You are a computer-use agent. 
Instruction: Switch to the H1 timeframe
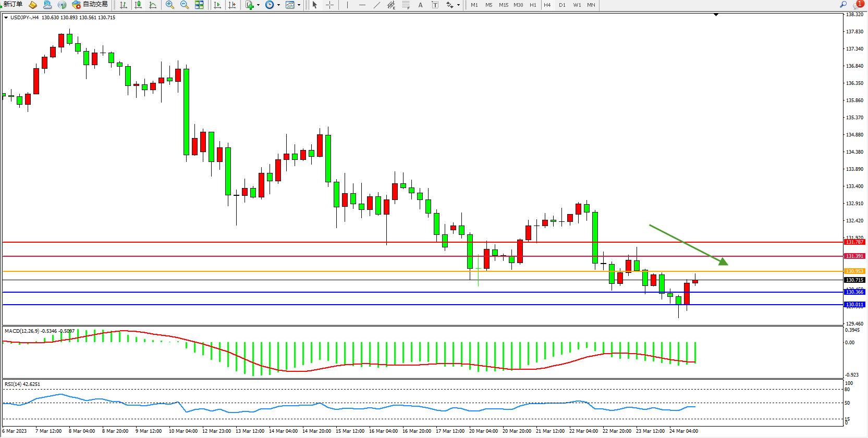(x=533, y=5)
